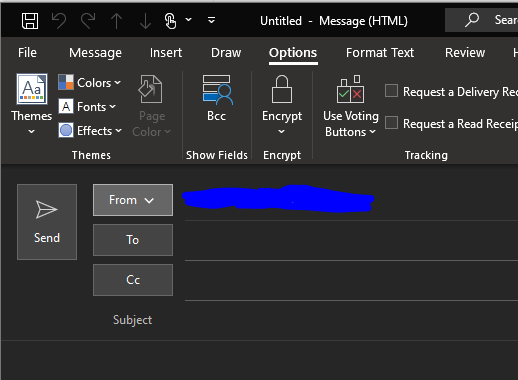Screen dimensions: 518x380
Task: Open the Effects theme dropdown
Action: 90,131
